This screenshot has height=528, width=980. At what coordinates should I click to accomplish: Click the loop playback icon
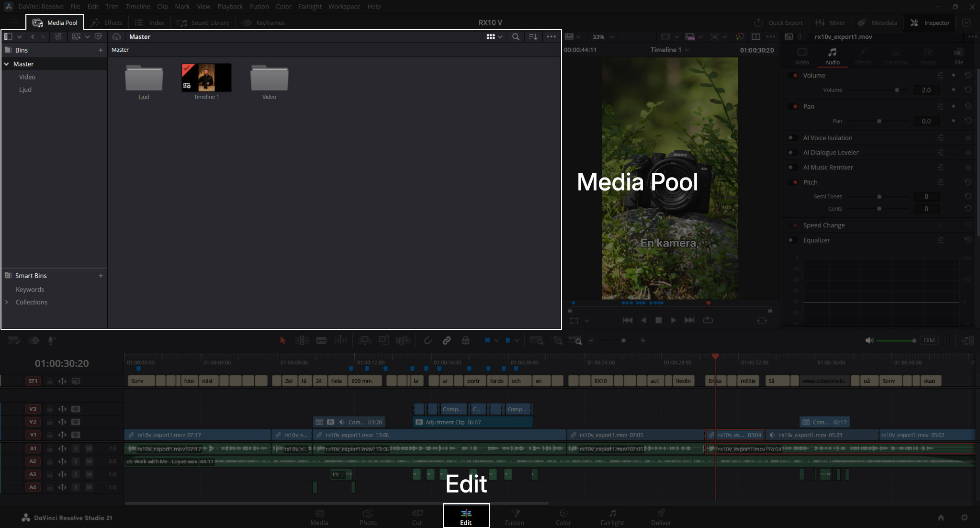708,320
